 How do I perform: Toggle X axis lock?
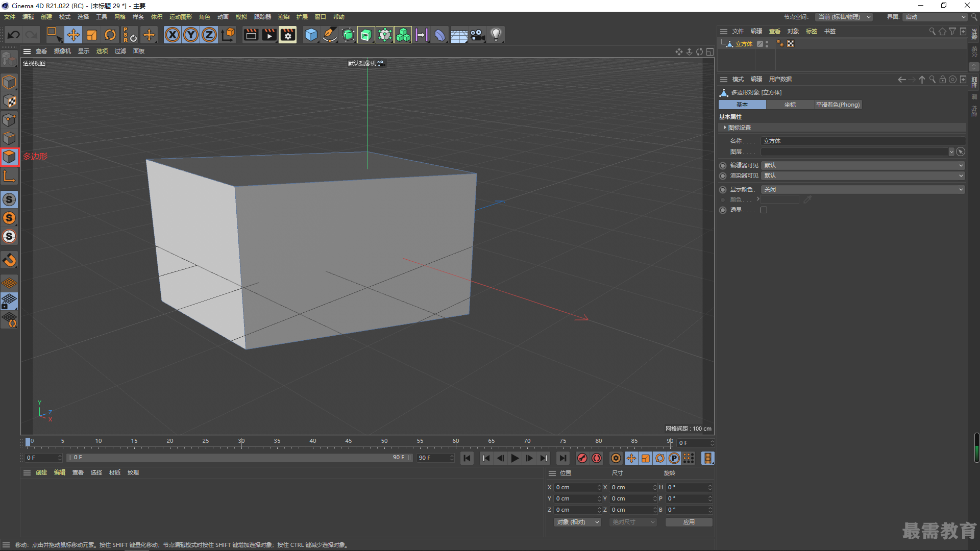point(173,35)
